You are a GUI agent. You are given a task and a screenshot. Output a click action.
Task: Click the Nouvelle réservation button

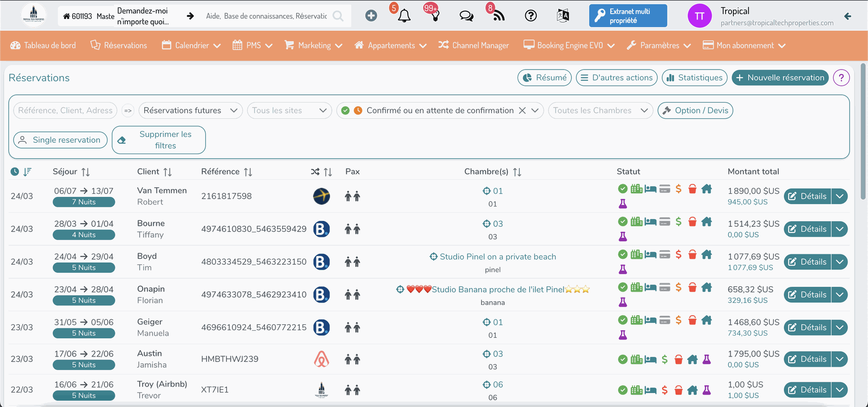coord(780,78)
